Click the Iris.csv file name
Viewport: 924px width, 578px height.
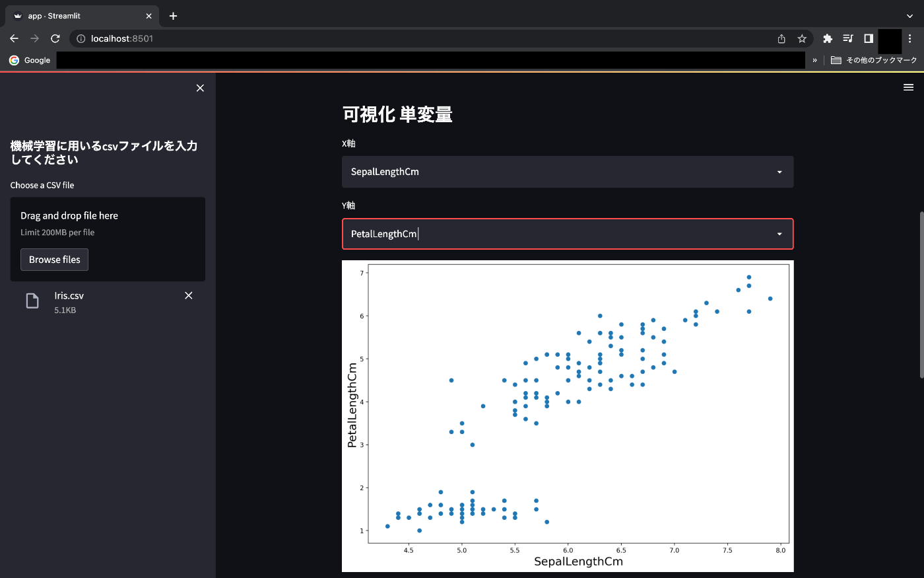(69, 296)
